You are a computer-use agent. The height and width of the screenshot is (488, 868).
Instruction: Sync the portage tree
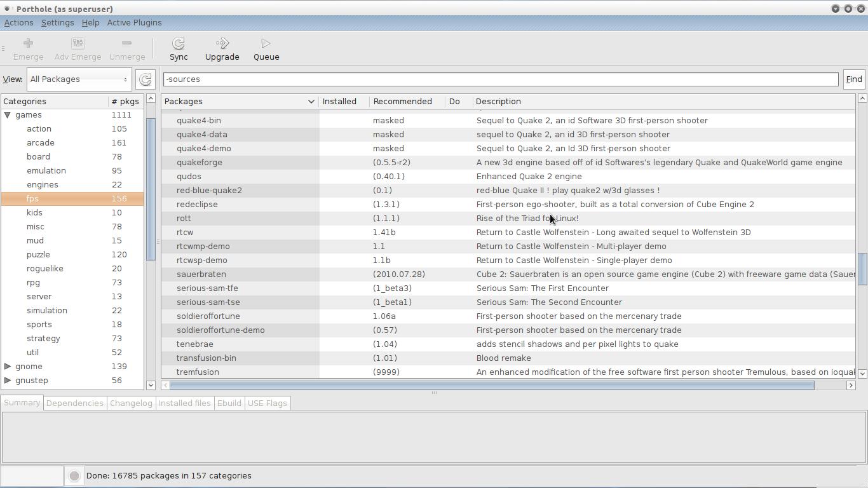[179, 49]
